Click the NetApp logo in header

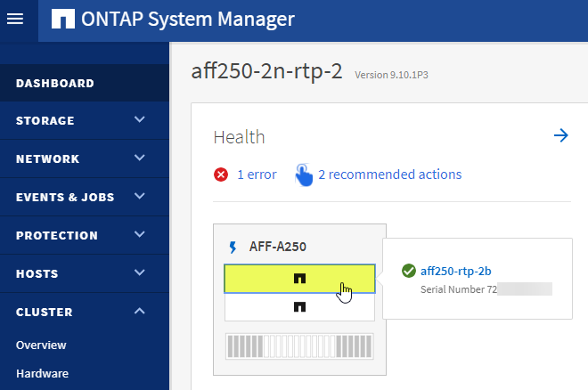63,20
